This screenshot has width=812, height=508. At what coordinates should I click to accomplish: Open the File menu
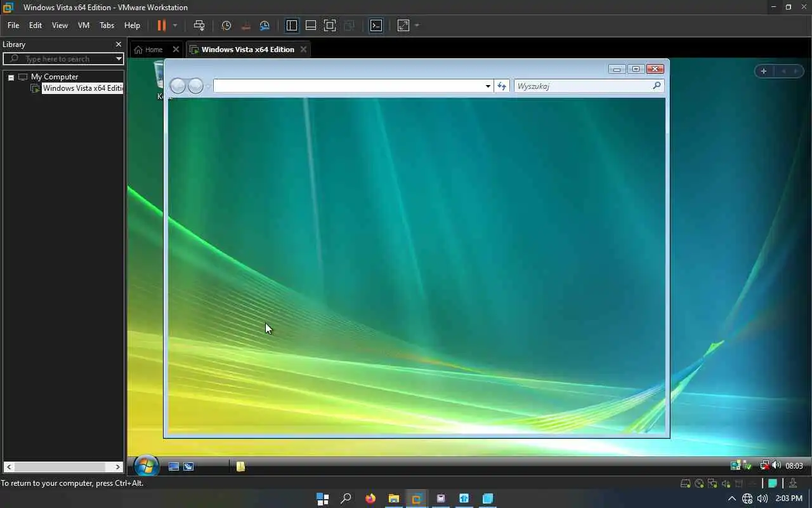13,25
